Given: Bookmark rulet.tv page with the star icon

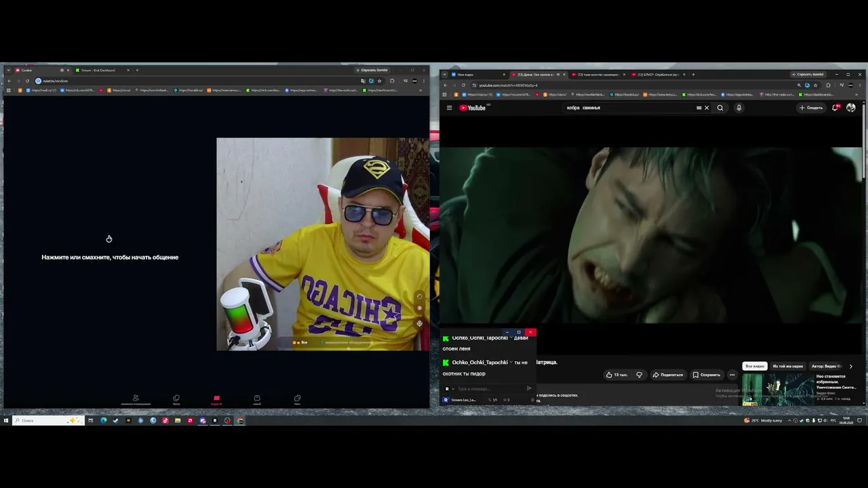Looking at the screenshot, I should point(380,81).
